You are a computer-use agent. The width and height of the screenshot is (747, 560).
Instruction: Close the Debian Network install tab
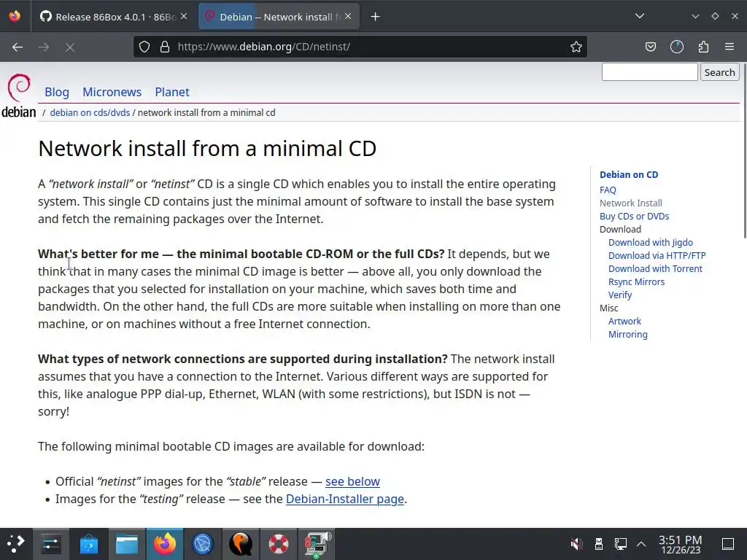pyautogui.click(x=348, y=17)
